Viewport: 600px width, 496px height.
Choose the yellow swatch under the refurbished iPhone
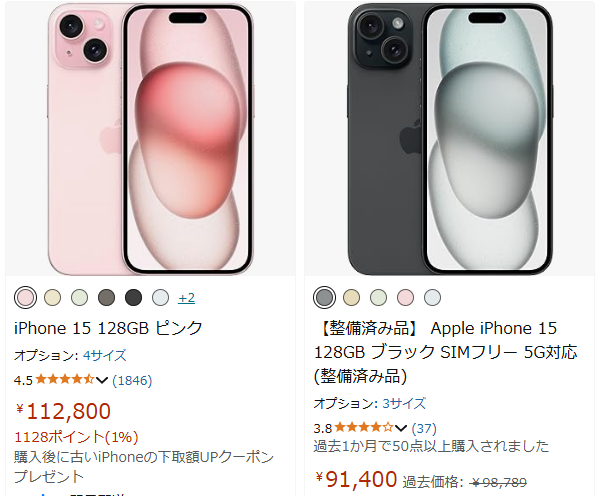click(351, 298)
